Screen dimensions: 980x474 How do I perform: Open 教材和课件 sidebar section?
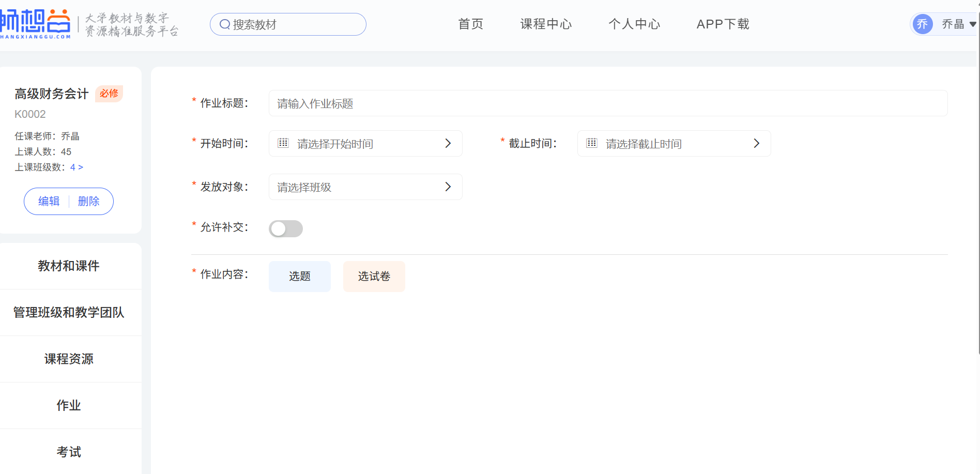(x=69, y=266)
